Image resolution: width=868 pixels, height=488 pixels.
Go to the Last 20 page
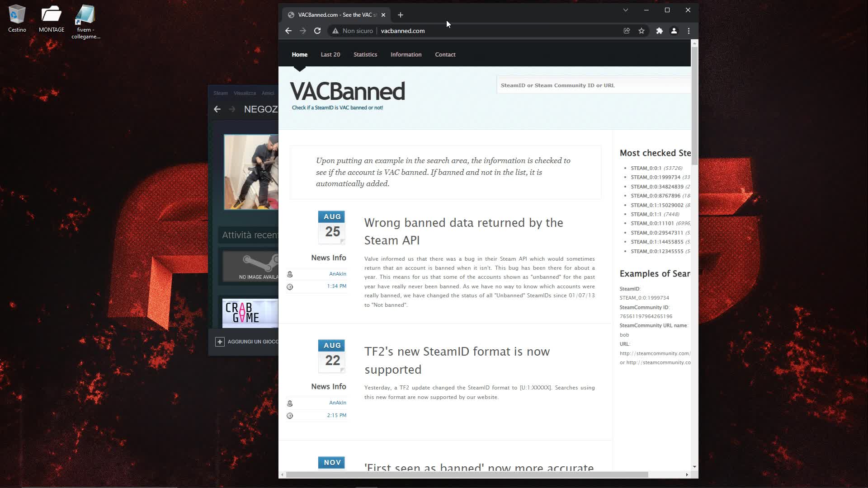click(330, 55)
